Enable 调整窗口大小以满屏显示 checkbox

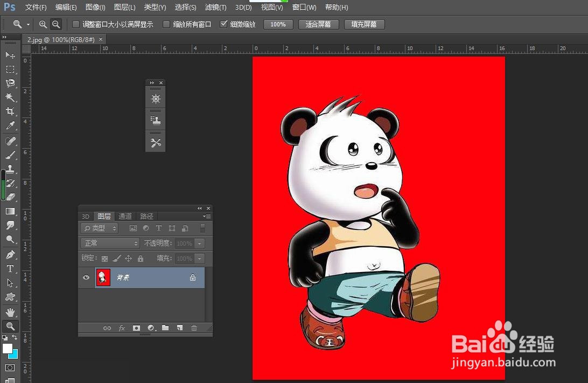click(x=76, y=24)
